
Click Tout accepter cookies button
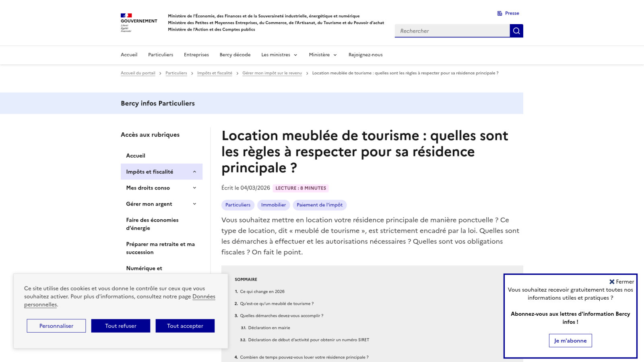pos(185,326)
